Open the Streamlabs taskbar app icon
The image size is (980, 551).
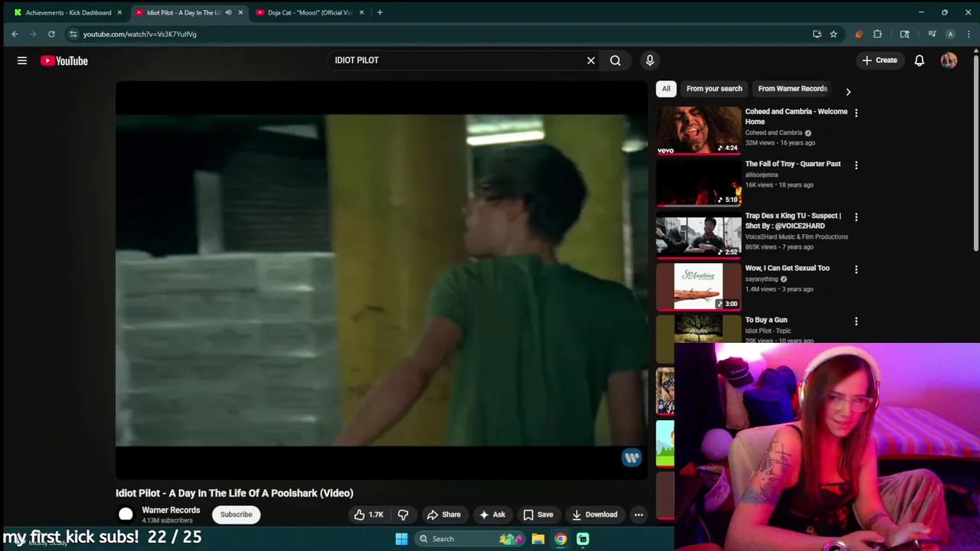pyautogui.click(x=583, y=539)
